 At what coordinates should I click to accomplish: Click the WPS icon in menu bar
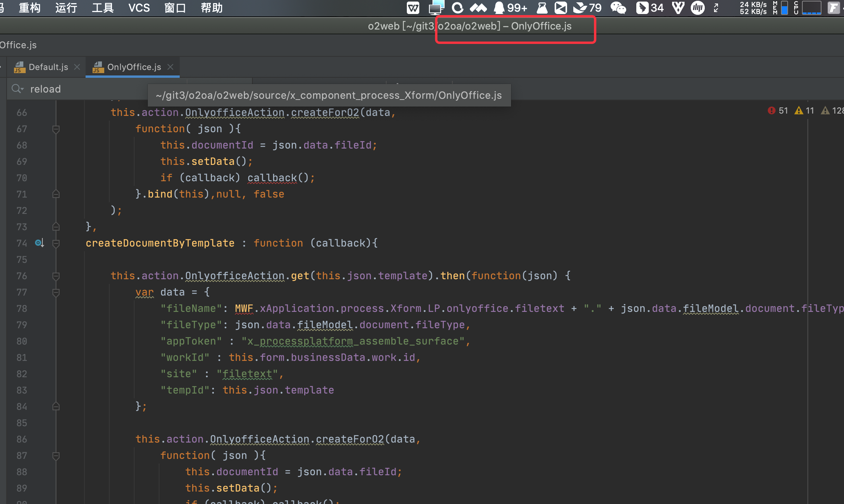(413, 8)
